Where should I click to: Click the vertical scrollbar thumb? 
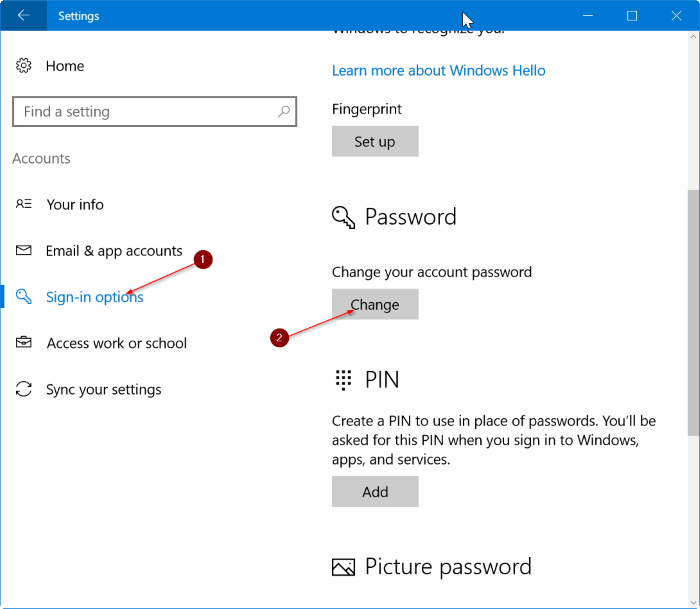(x=693, y=313)
